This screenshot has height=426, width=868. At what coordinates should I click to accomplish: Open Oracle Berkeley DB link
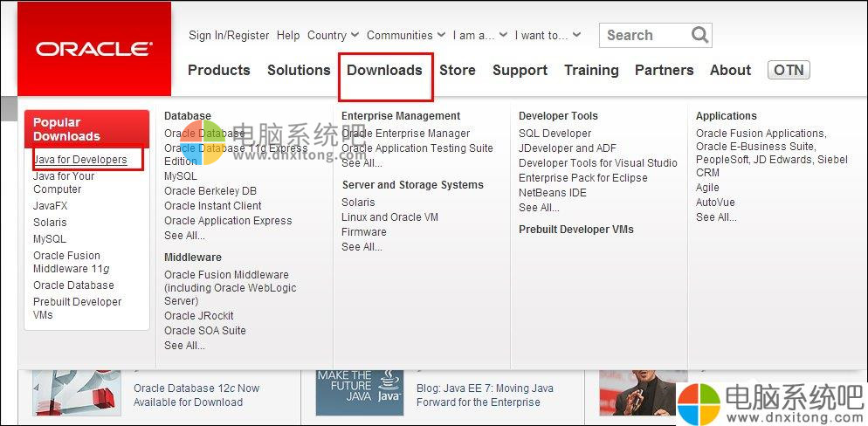pyautogui.click(x=210, y=191)
